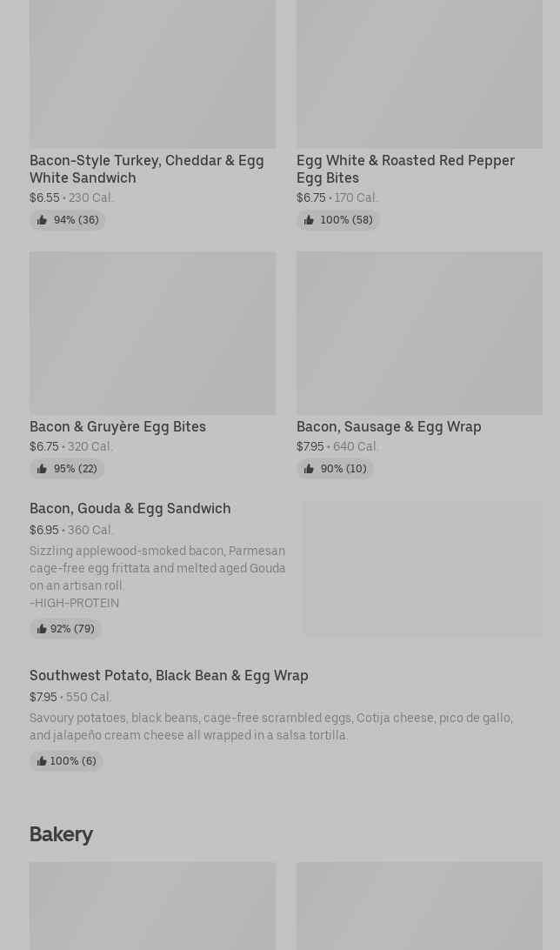Open the first Bakery item image on left
560x950 pixels.
pos(152,906)
